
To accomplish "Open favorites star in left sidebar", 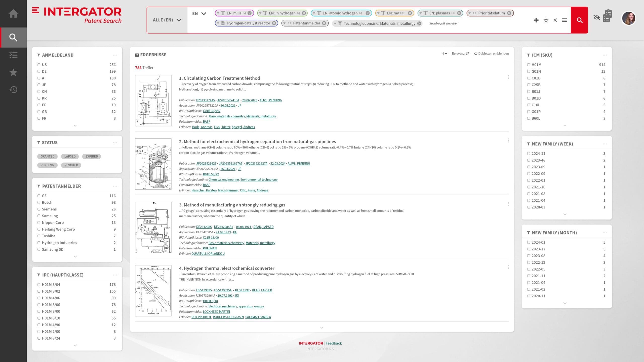I will pyautogui.click(x=13, y=72).
